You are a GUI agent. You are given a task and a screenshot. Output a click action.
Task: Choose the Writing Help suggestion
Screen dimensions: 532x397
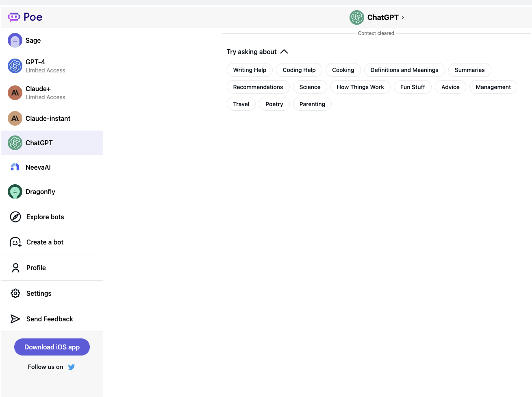[x=250, y=70]
